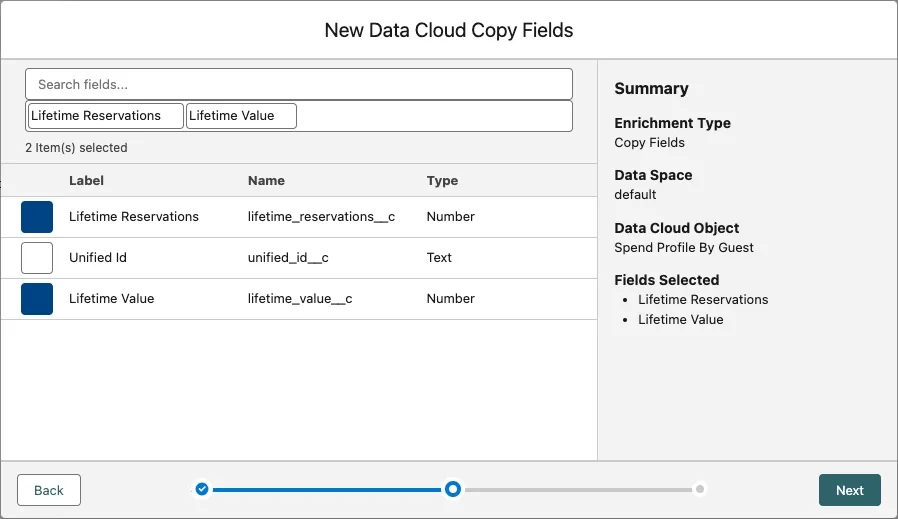Click the lifetime_value__c name cell
898x519 pixels.
pyautogui.click(x=300, y=299)
